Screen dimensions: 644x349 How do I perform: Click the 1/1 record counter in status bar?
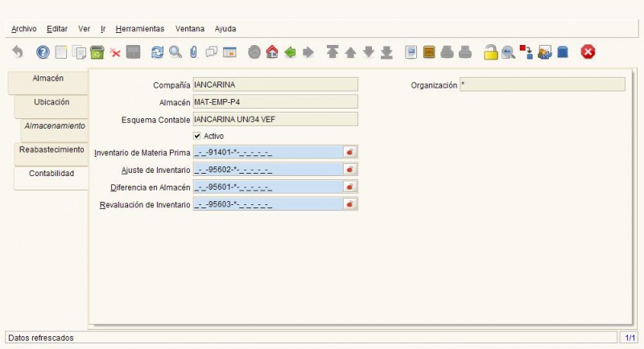[630, 338]
